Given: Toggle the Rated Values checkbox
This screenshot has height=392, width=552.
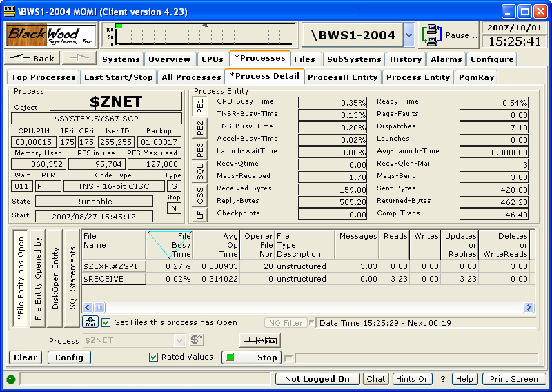Looking at the screenshot, I should [153, 357].
